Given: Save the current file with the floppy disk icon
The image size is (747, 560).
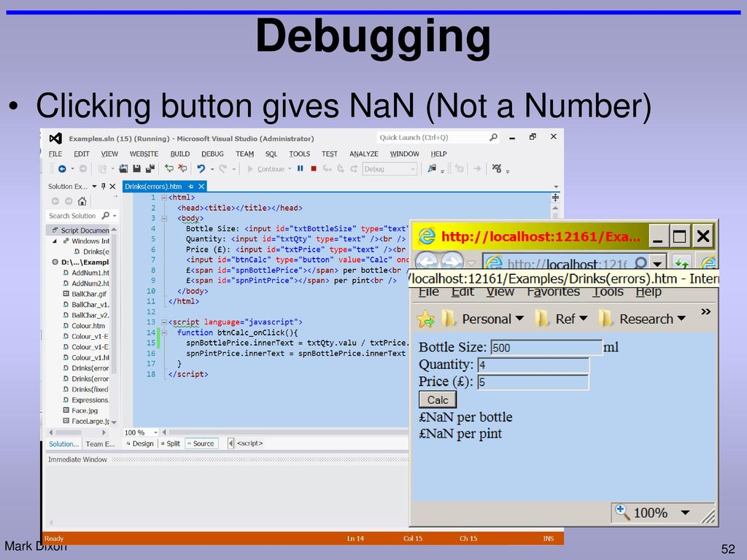Looking at the screenshot, I should click(136, 168).
